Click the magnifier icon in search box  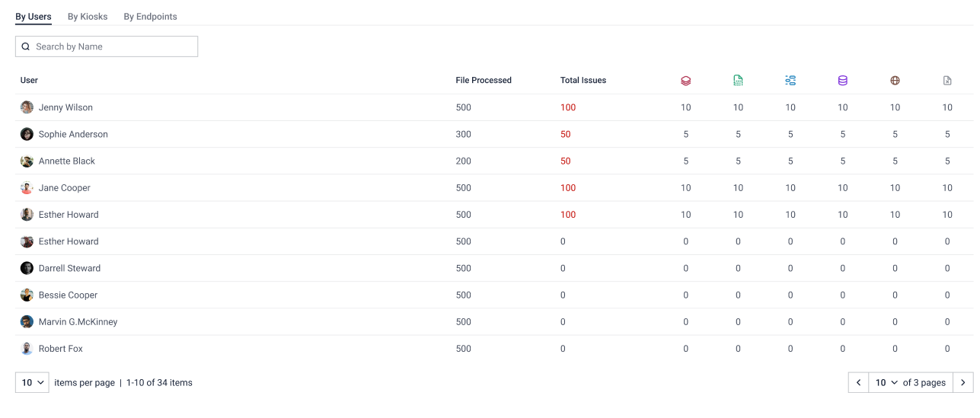pos(26,46)
